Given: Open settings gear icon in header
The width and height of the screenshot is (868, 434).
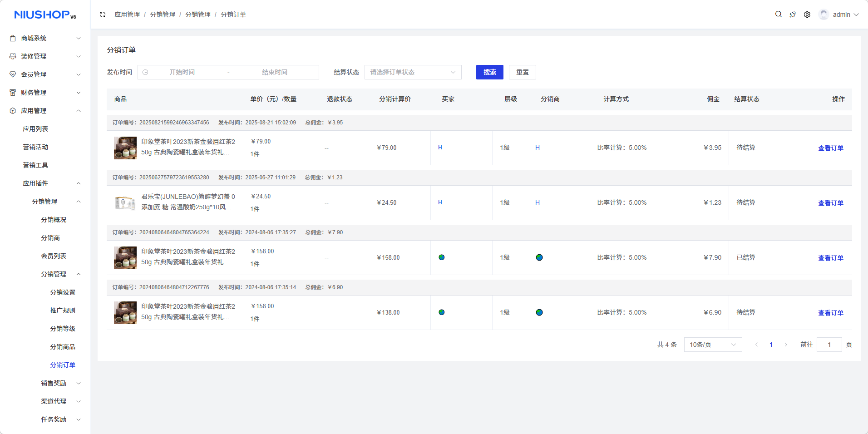Looking at the screenshot, I should [x=807, y=15].
